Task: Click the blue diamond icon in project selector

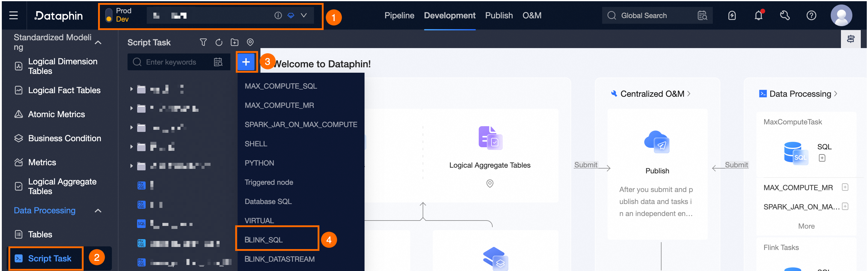Action: [x=291, y=16]
